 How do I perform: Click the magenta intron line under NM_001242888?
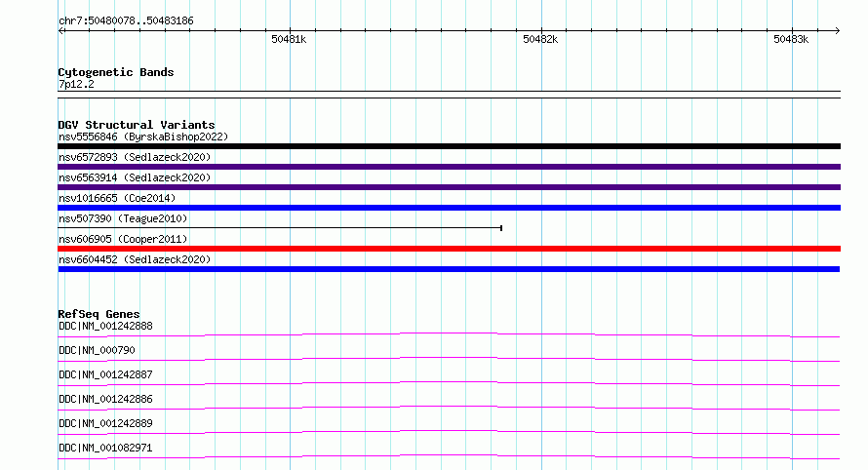coord(449,333)
